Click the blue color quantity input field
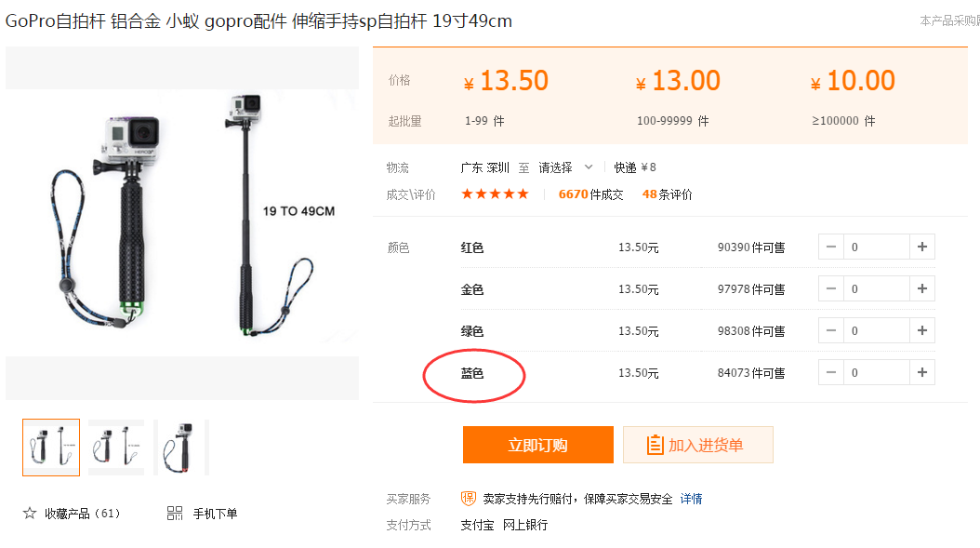 876,373
